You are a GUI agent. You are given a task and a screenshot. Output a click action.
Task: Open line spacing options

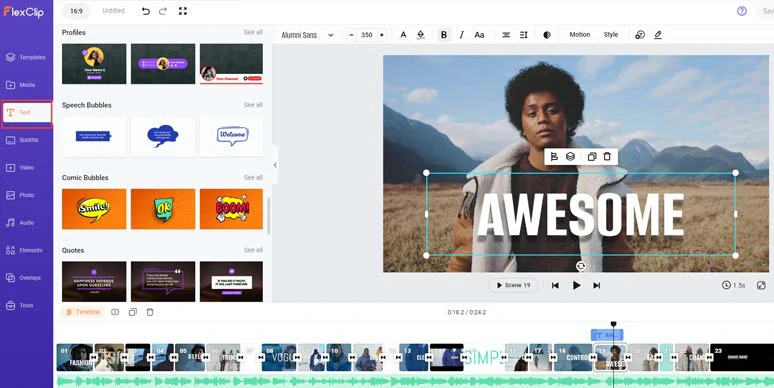pos(524,35)
